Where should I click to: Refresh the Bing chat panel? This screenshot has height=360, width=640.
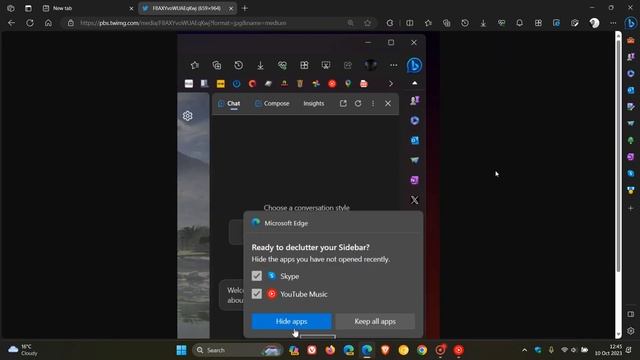click(358, 104)
